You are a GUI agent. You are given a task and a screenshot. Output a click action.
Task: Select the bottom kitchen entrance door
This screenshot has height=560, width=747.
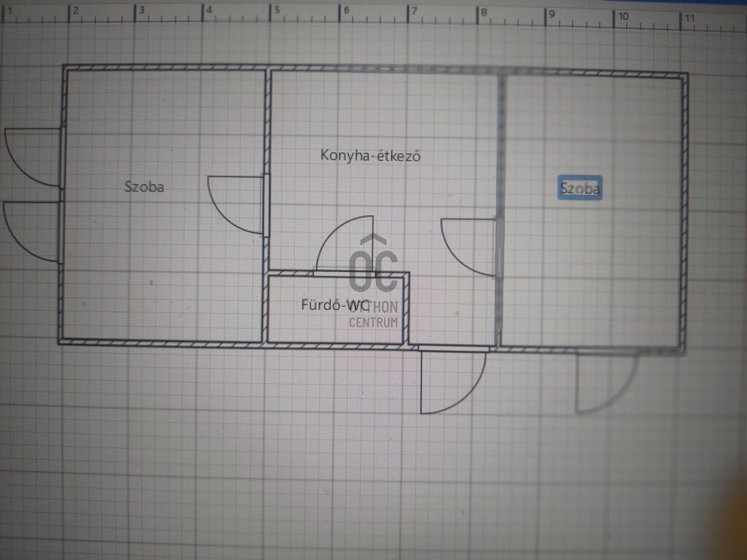(454, 380)
